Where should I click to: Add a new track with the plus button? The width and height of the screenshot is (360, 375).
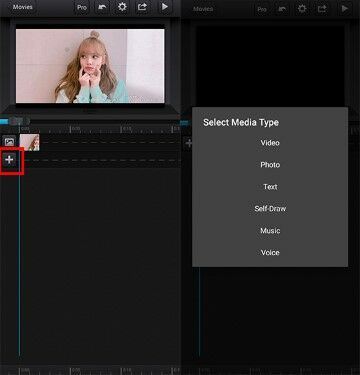coord(9,160)
